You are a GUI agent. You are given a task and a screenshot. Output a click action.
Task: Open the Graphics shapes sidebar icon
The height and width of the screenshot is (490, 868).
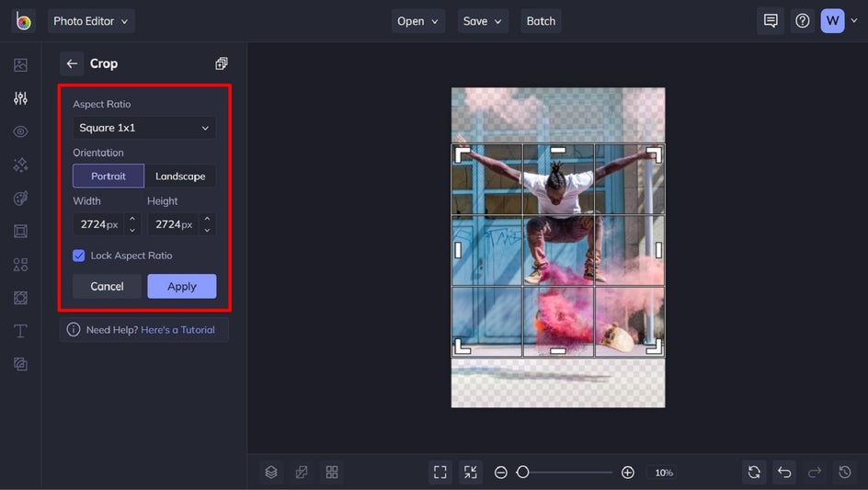[20, 265]
